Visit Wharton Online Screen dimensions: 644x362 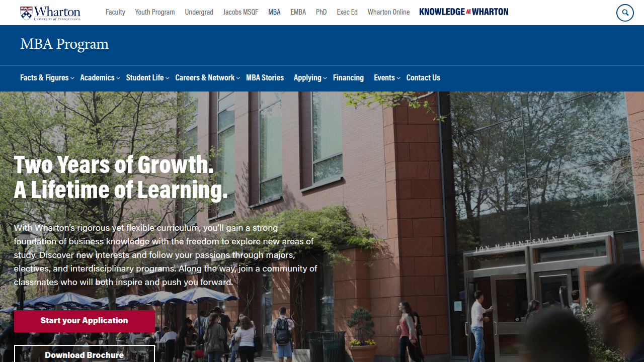[x=389, y=12]
